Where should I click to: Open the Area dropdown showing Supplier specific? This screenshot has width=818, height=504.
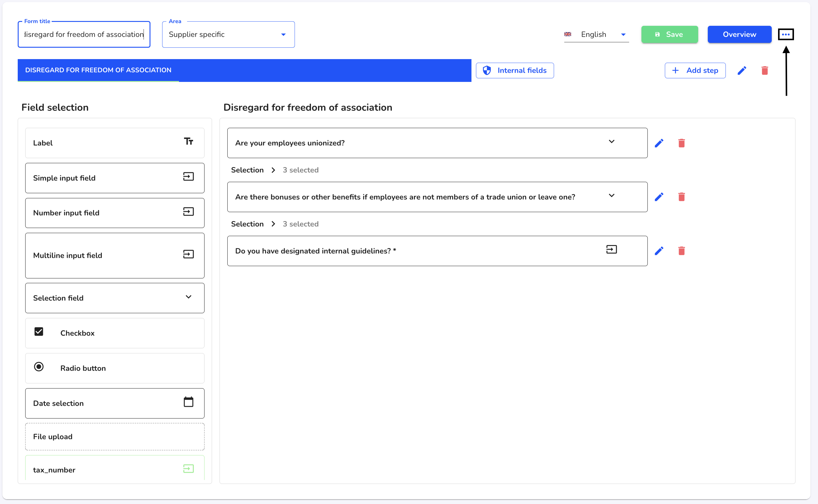point(228,34)
